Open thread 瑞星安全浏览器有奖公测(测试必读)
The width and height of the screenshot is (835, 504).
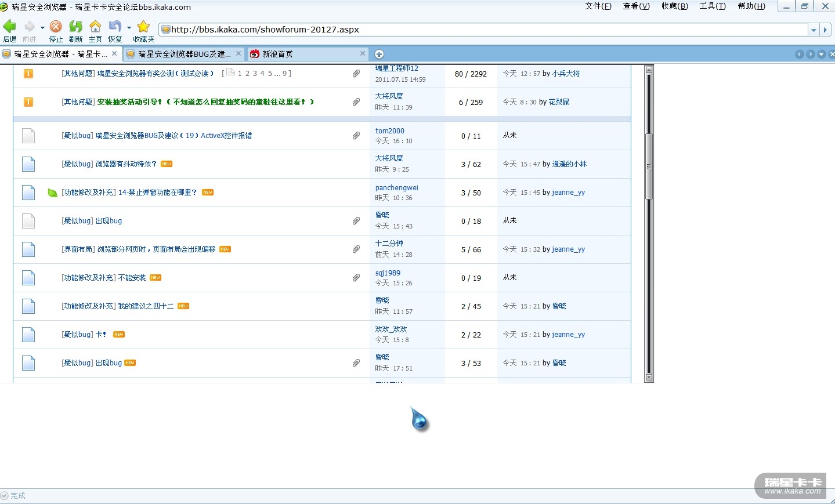[x=155, y=74]
